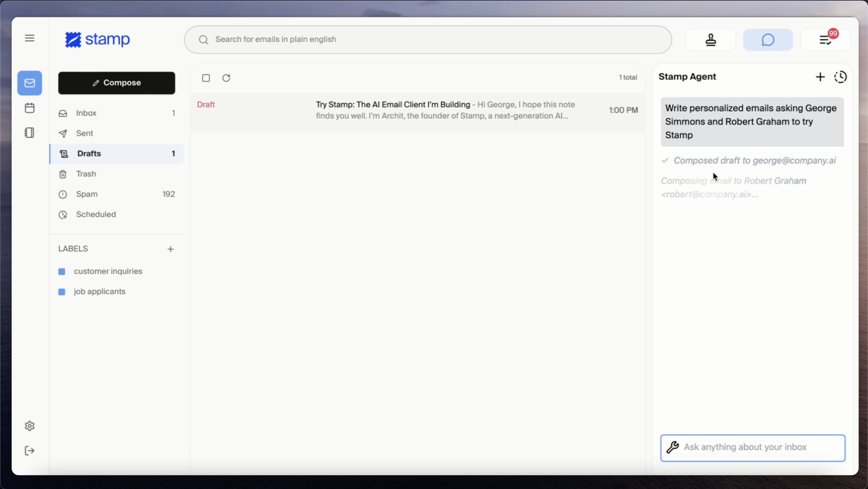Screen dimensions: 868x489
Task: Start a new Stamp Agent chat
Action: (820, 77)
